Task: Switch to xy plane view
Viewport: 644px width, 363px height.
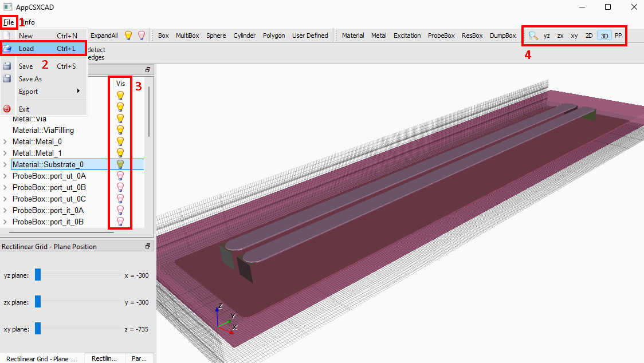Action: [574, 35]
